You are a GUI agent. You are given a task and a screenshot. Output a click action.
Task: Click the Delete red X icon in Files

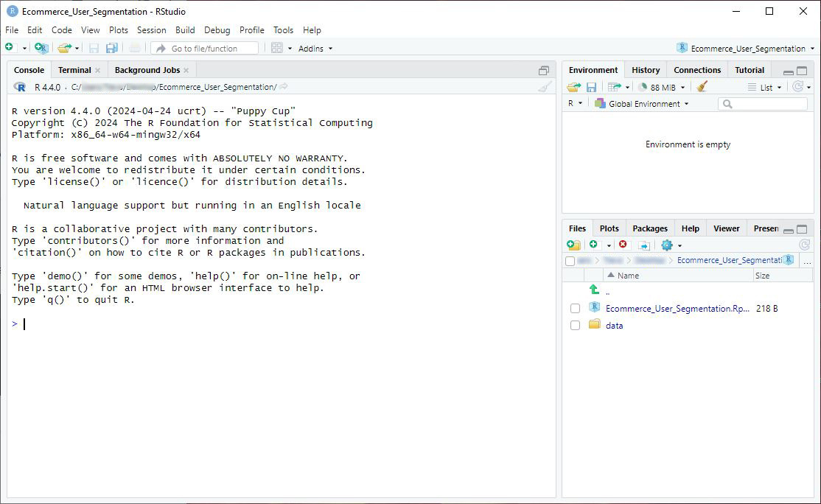623,245
